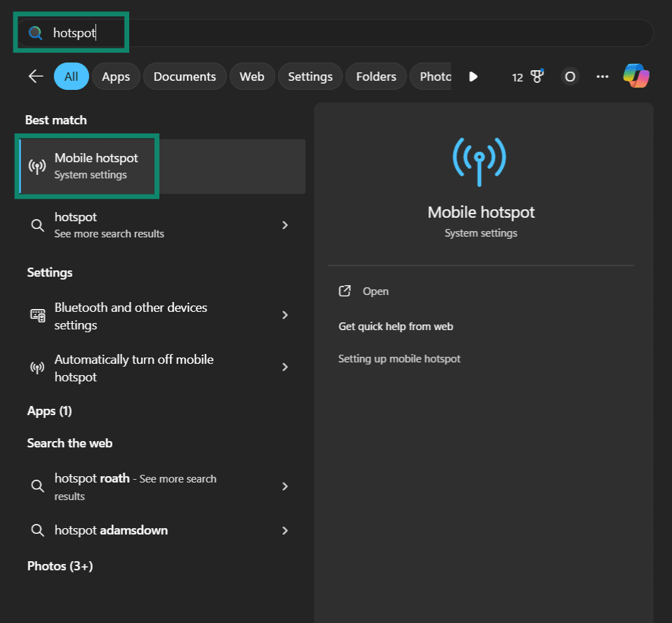672x623 pixels.
Task: Click the Bluetooth and other devices settings icon
Action: (37, 315)
